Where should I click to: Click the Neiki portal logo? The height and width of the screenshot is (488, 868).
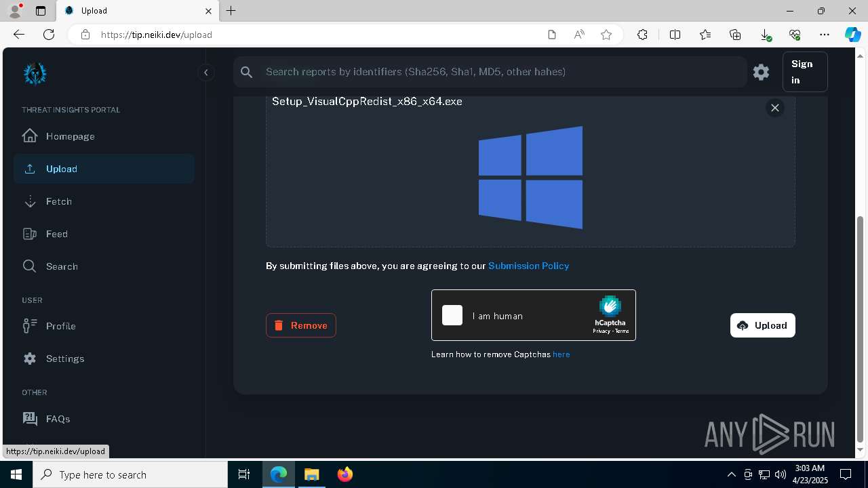pos(35,73)
